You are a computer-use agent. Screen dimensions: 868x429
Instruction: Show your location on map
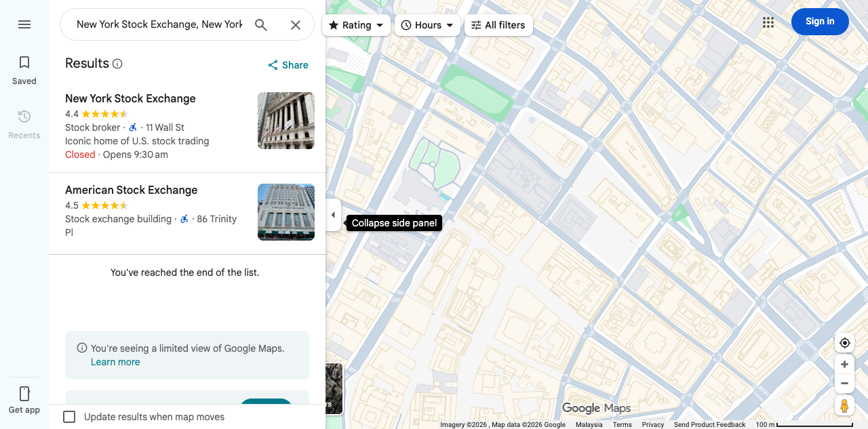tap(844, 343)
